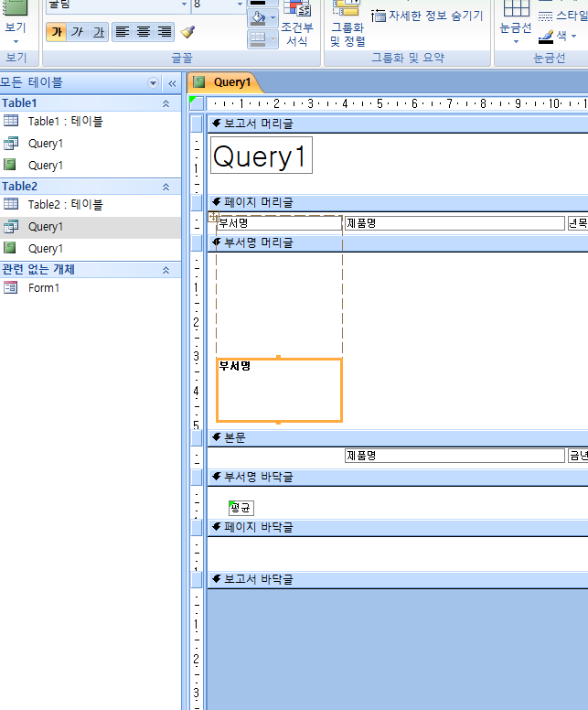Click the align text right icon
The image size is (588, 710).
(164, 32)
